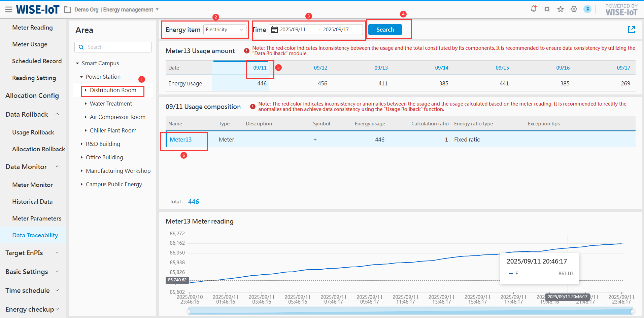Collapse the Data Rollback menu section
The image size is (644, 318).
pos(57,114)
